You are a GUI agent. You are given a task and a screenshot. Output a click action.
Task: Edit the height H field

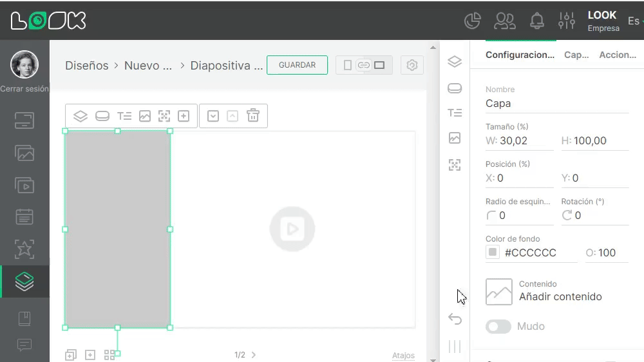(x=594, y=141)
